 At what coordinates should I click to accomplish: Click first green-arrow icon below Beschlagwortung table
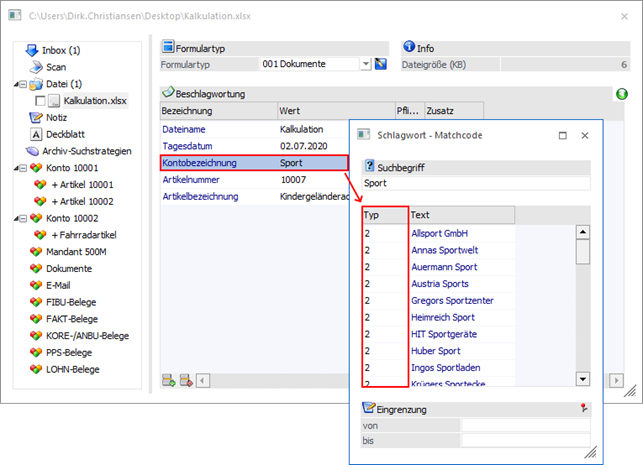click(168, 379)
